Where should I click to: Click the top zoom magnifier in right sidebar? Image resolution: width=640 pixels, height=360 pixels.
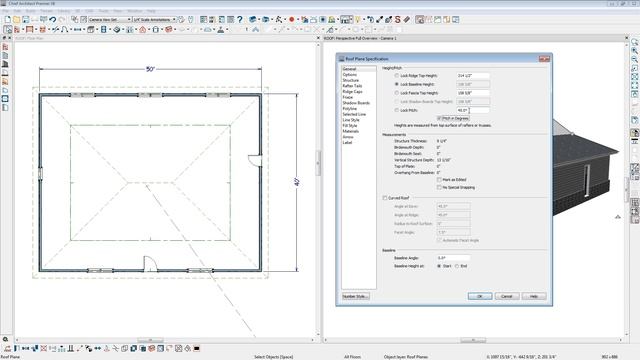(x=635, y=42)
